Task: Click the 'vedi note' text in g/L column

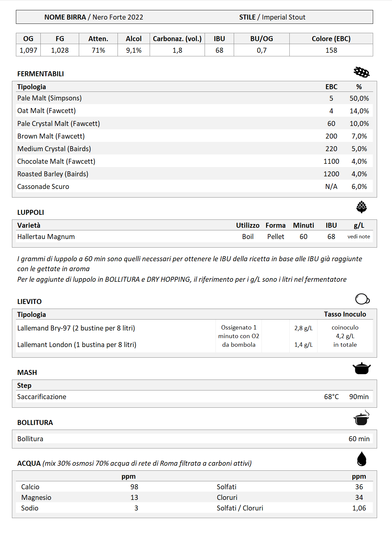Action: point(359,237)
